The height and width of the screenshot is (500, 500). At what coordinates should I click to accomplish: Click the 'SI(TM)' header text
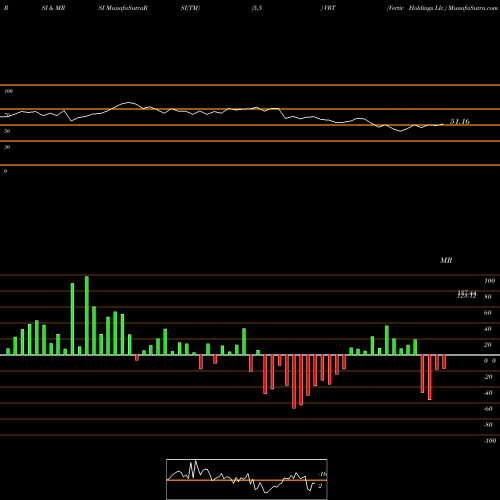pyautogui.click(x=190, y=8)
